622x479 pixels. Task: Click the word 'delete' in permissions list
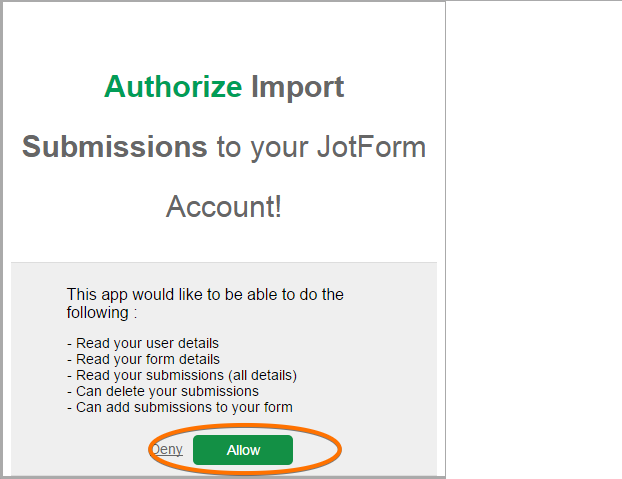pyautogui.click(x=124, y=391)
